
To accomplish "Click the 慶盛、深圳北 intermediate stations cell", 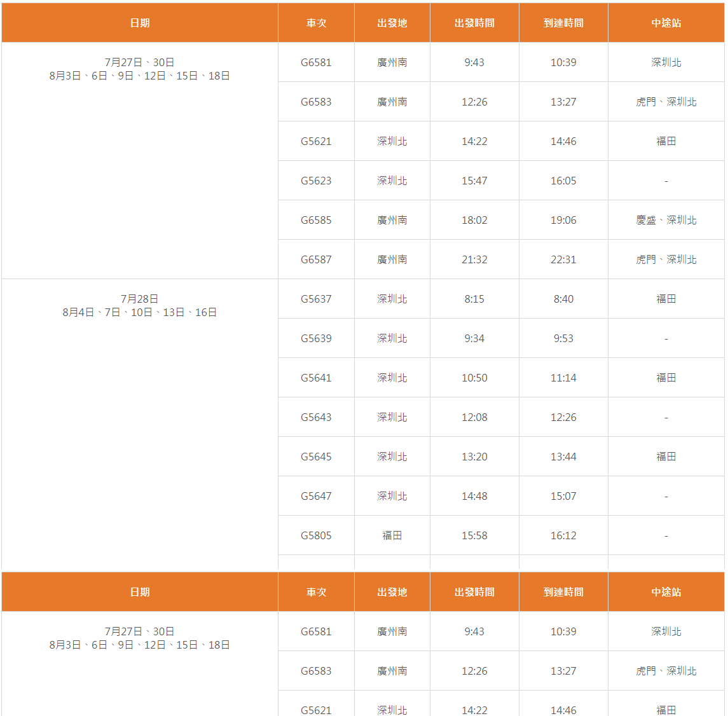I will pos(666,220).
